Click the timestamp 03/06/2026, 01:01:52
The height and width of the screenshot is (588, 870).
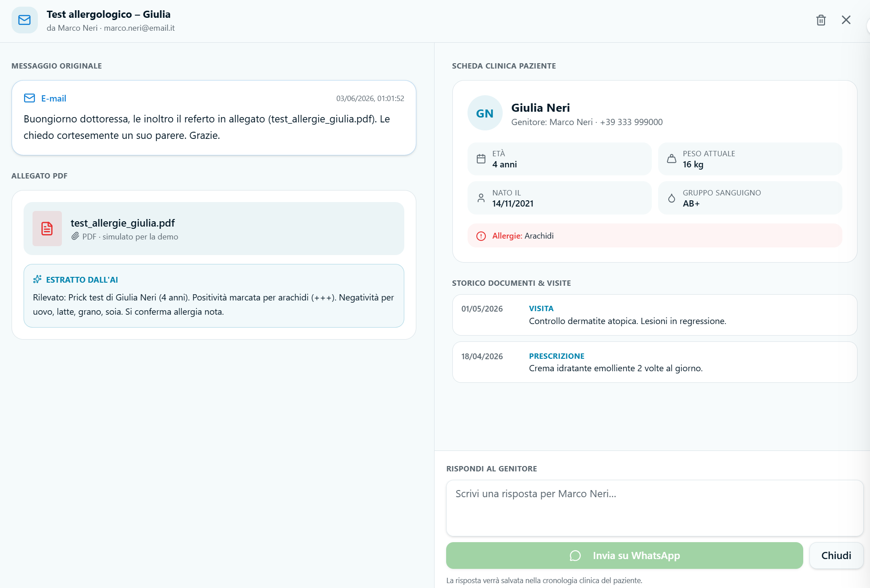(370, 98)
